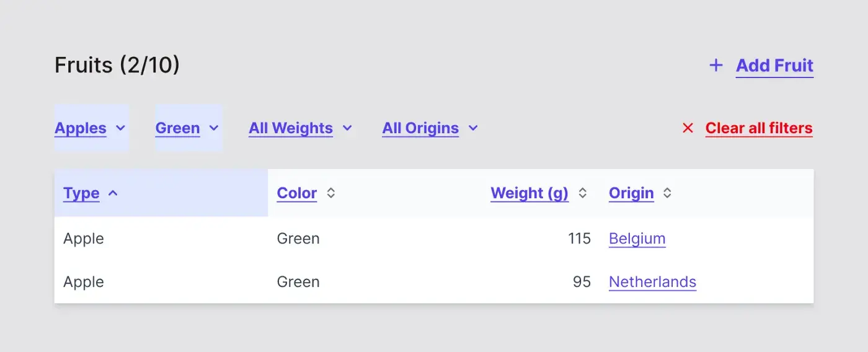This screenshot has width=868, height=352.
Task: Sort by the Origin column header
Action: [631, 193]
